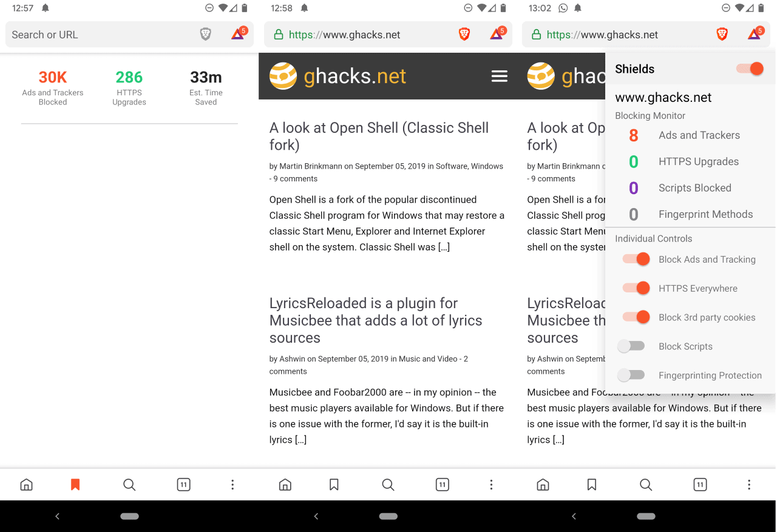Toggle HTTPS Everywhere switch
Image resolution: width=777 pixels, height=532 pixels.
tap(636, 288)
